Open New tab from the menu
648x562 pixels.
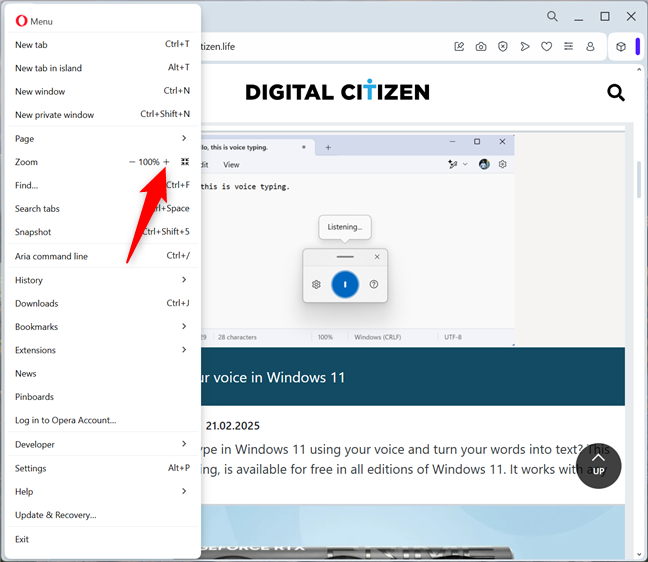103,45
